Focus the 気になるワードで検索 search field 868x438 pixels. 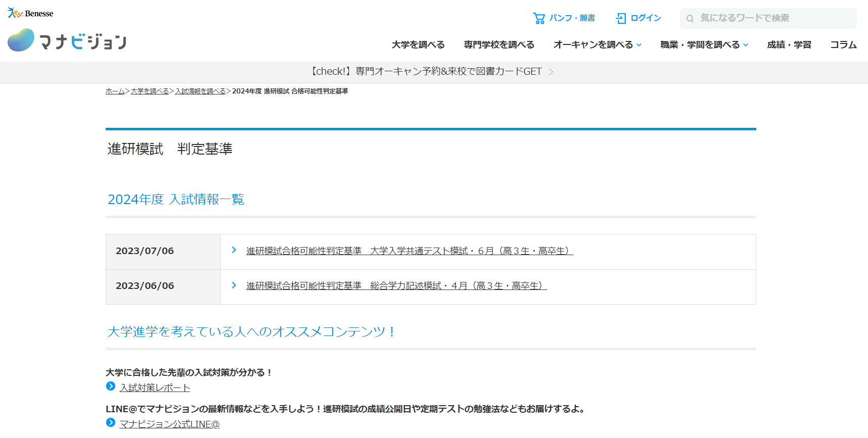(773, 18)
